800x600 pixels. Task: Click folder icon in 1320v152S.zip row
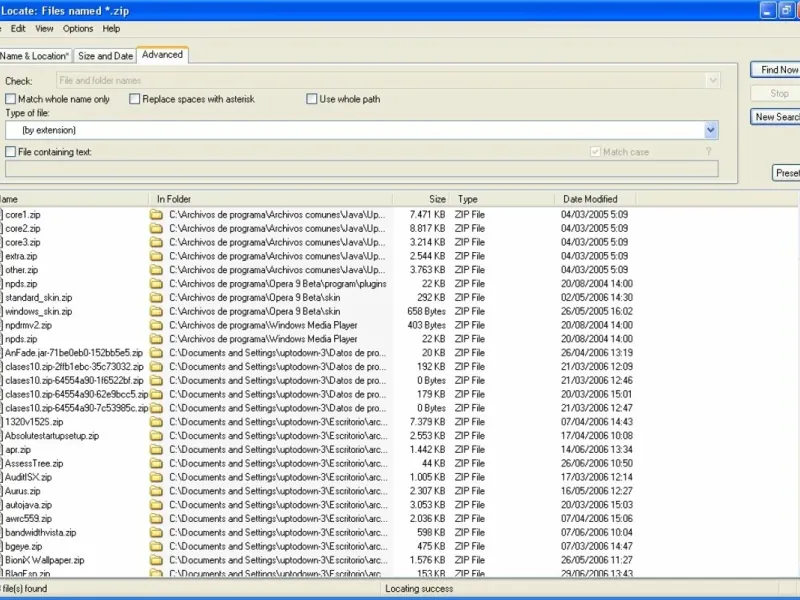coord(156,422)
